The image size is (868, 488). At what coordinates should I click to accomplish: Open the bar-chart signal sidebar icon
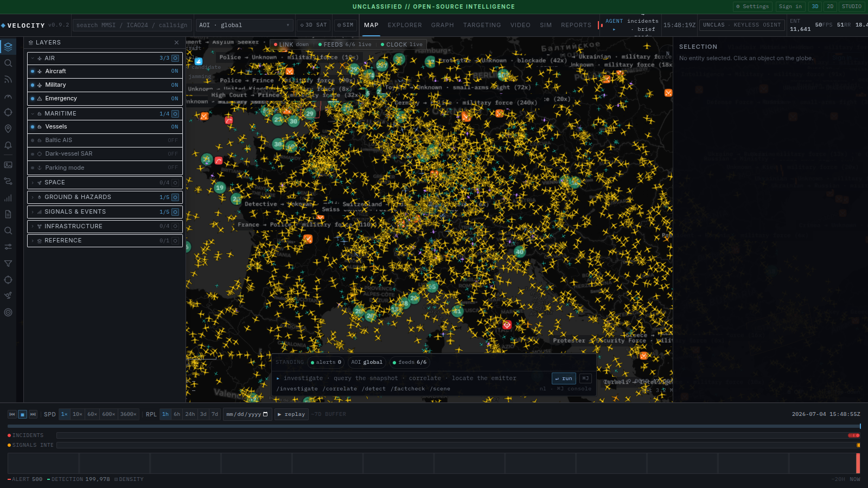point(8,198)
